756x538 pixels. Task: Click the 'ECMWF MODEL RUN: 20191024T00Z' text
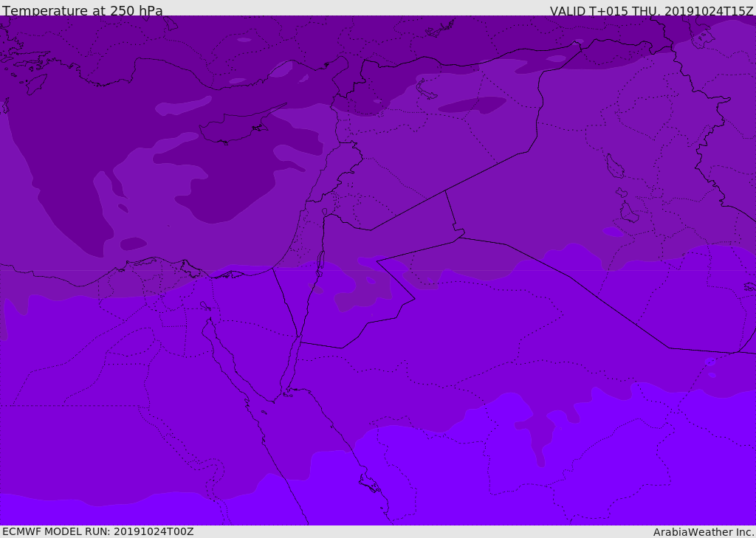coord(98,532)
